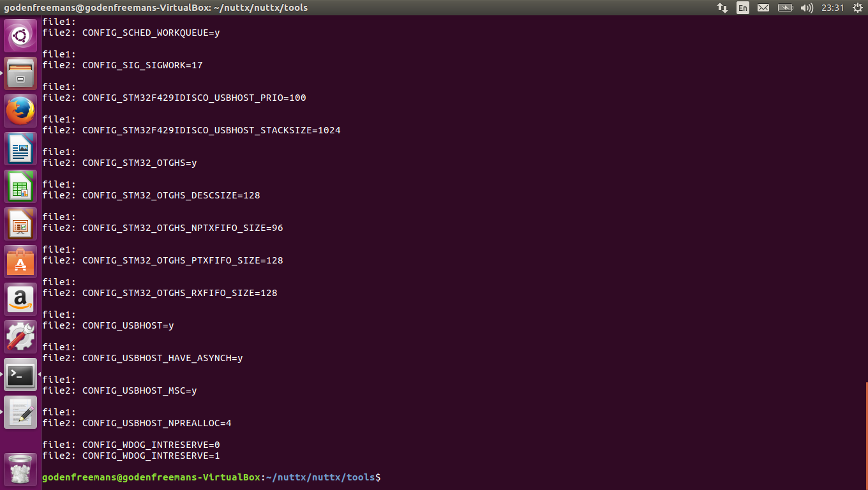Click the terminal scrollbar thumb
Viewport: 868px width, 490px height.
[866, 436]
